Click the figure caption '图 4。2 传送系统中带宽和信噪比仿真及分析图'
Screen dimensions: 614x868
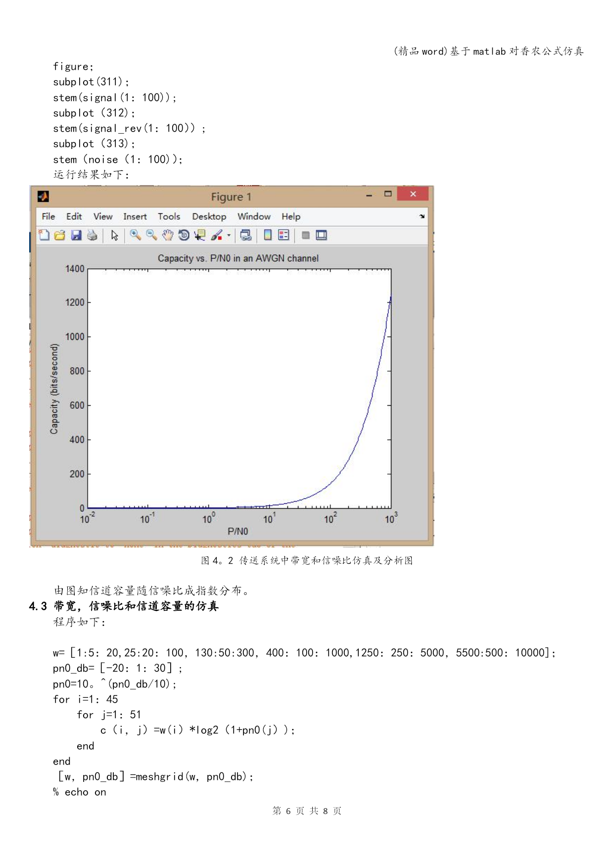coord(307,561)
